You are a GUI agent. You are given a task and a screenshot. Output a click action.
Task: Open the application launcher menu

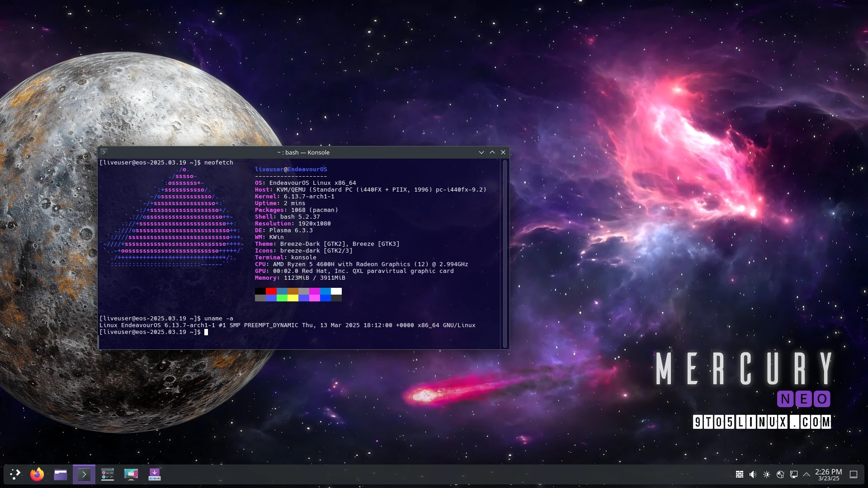(x=15, y=474)
